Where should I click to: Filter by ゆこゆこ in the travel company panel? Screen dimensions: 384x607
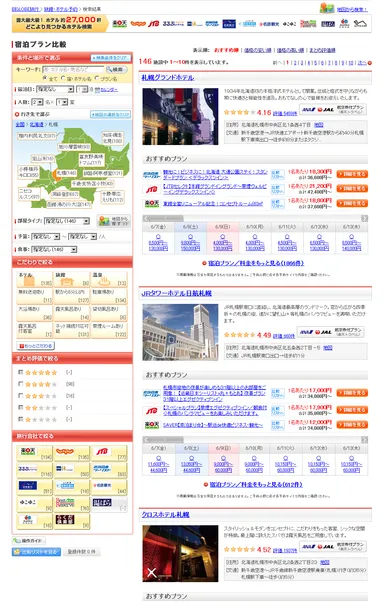(x=34, y=504)
